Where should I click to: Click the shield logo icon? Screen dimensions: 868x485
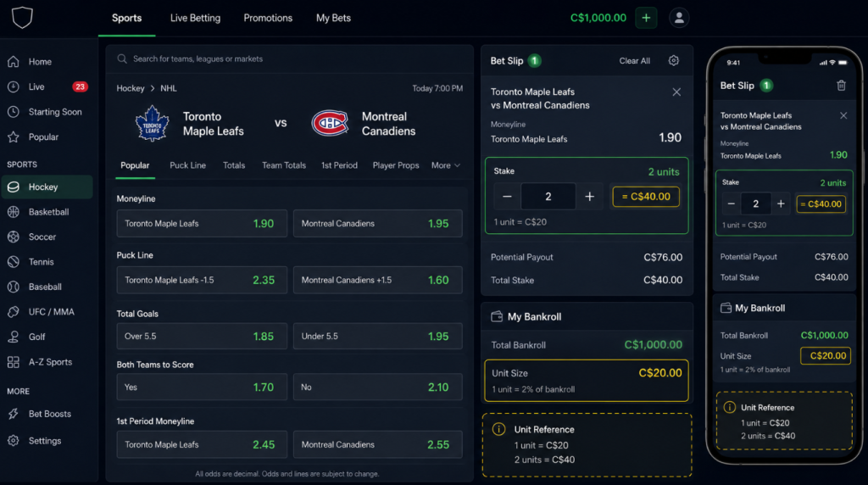[x=22, y=18]
